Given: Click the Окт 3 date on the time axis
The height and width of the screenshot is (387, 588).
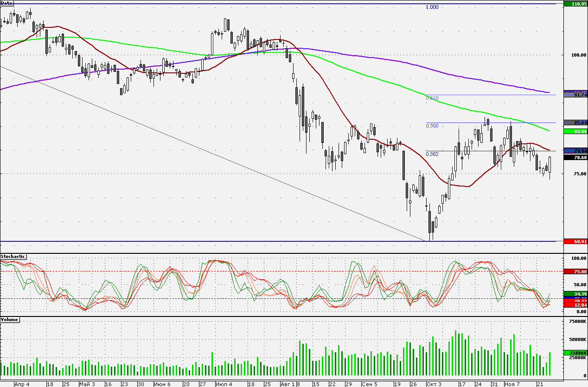Looking at the screenshot, I should tap(434, 384).
